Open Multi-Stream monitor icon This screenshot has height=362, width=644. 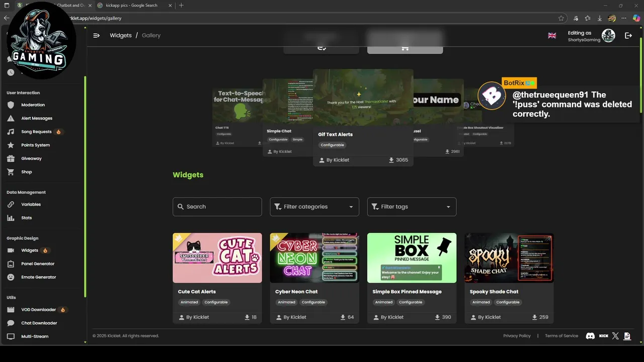(11, 336)
